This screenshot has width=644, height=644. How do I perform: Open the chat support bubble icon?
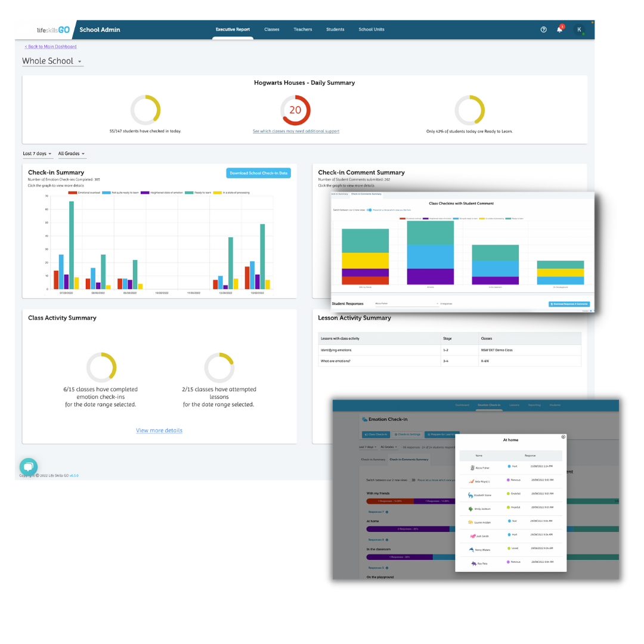(28, 467)
